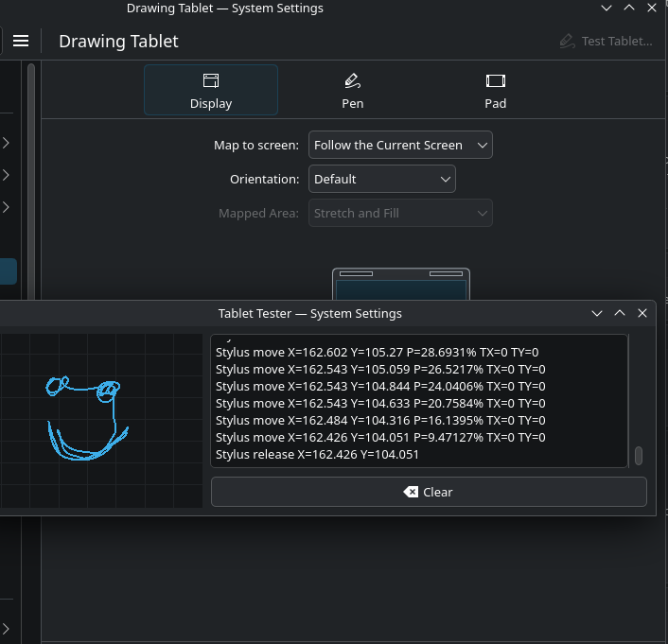Switch to the Pen tab
The width and height of the screenshot is (668, 644).
[353, 91]
